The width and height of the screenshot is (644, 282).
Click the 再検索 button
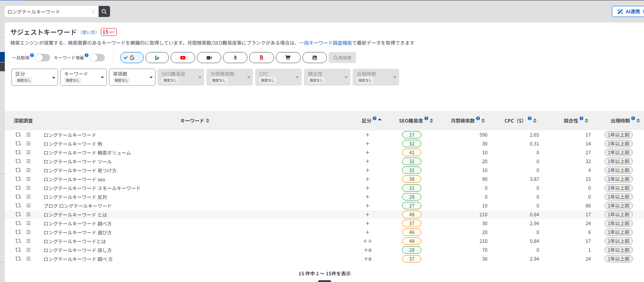(x=342, y=58)
